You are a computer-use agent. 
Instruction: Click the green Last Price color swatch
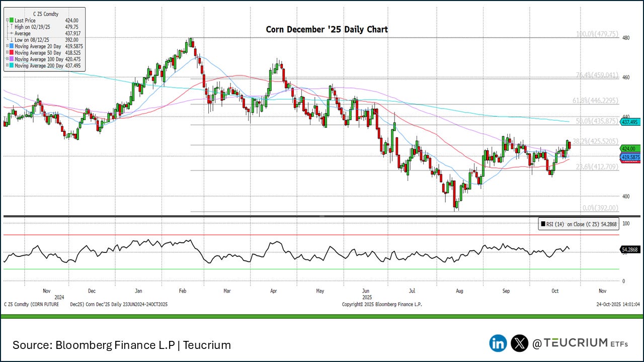pos(12,21)
